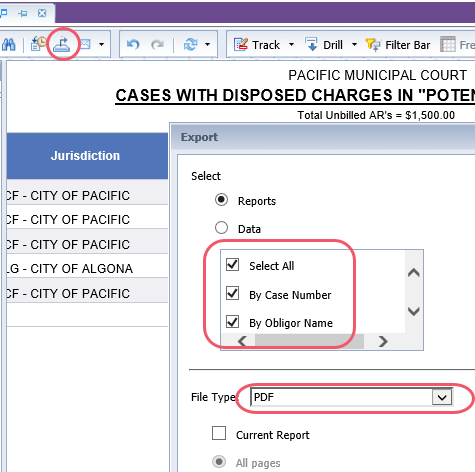The width and height of the screenshot is (475, 472).
Task: Click the Redo arrow icon
Action: click(x=157, y=44)
